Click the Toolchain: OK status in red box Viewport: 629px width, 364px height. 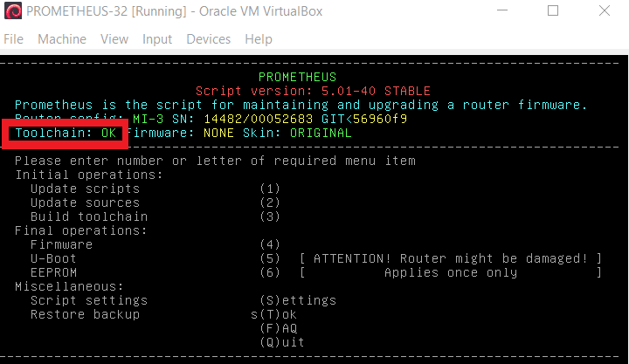pyautogui.click(x=66, y=134)
